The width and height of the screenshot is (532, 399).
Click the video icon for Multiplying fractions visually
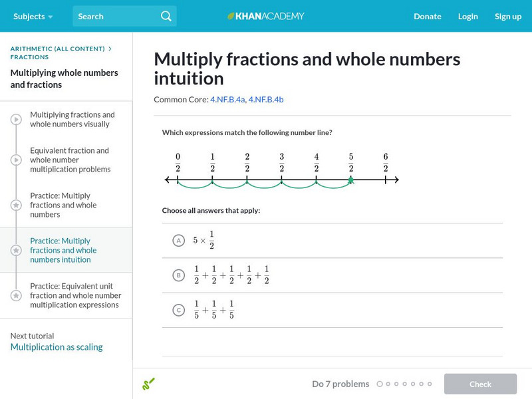[16, 120]
